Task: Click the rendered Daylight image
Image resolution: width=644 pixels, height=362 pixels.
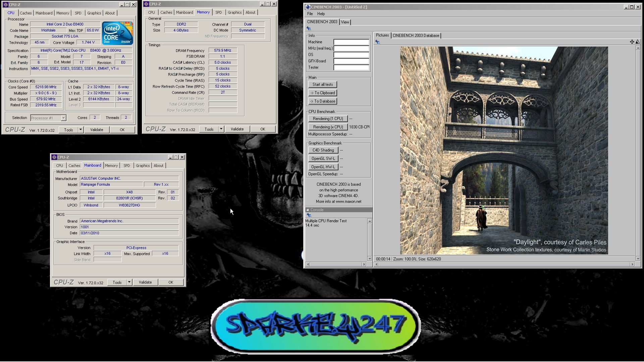Action: pos(504,150)
